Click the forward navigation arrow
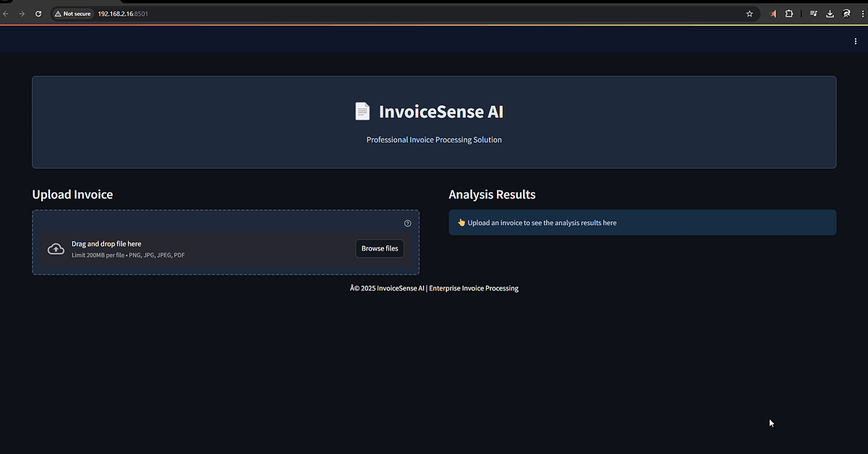The width and height of the screenshot is (868, 454). pos(22,13)
